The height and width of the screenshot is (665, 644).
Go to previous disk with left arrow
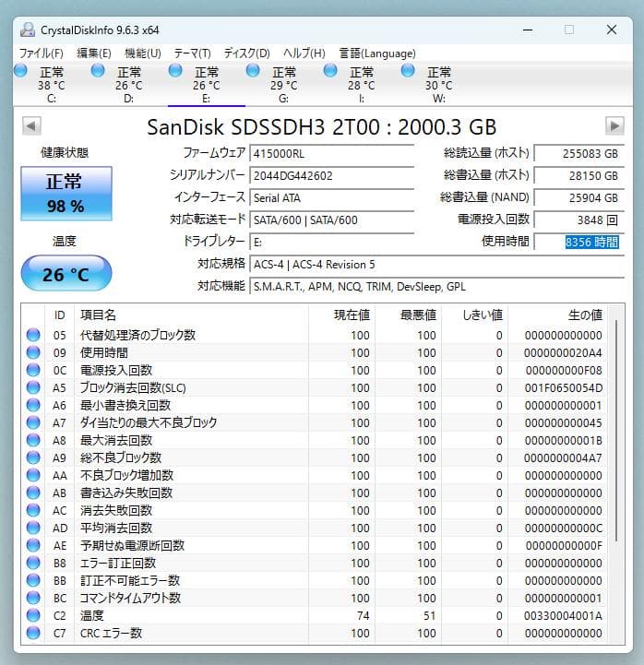pyautogui.click(x=31, y=126)
